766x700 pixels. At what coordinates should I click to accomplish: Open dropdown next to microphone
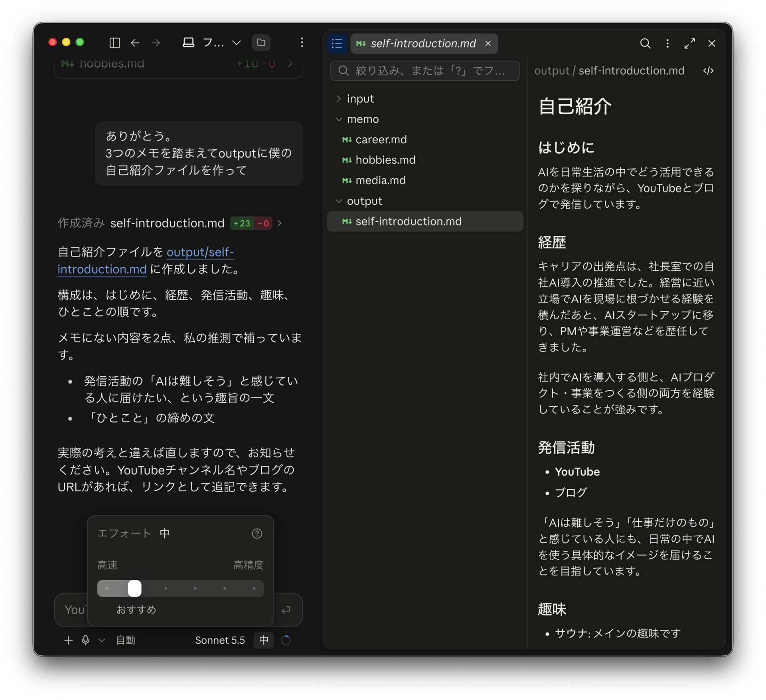pos(102,640)
